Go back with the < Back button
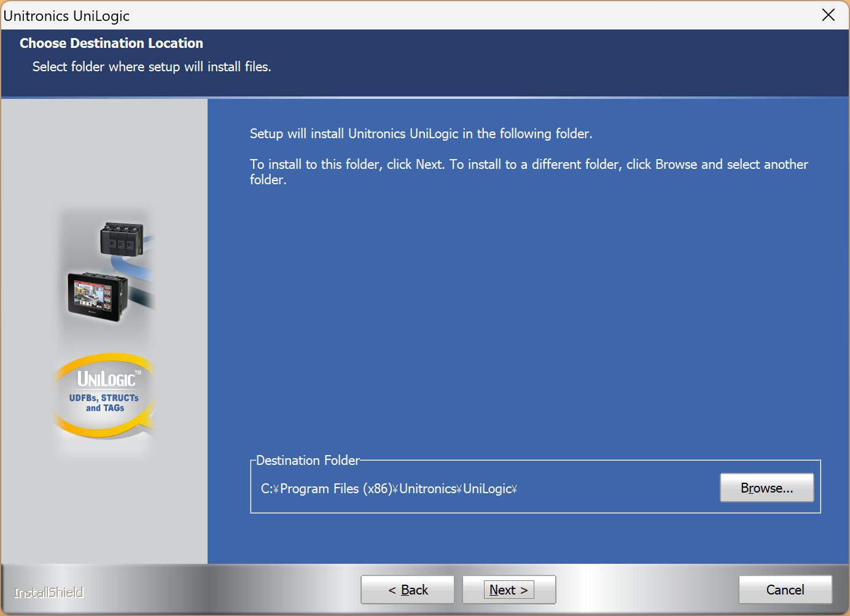Screen dimensions: 850x616 408,590
